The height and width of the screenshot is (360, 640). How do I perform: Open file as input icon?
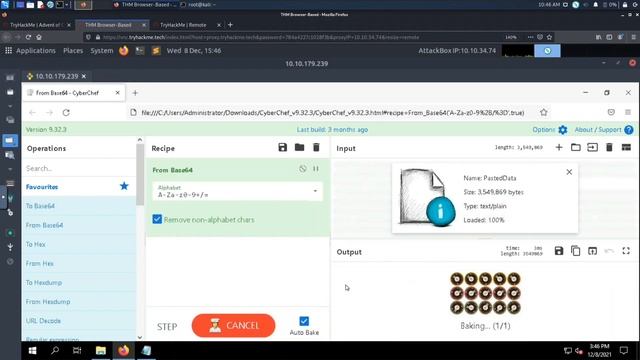(x=592, y=147)
